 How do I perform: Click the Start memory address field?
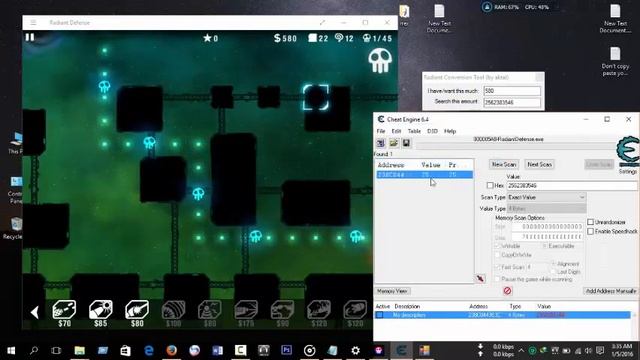point(547,226)
